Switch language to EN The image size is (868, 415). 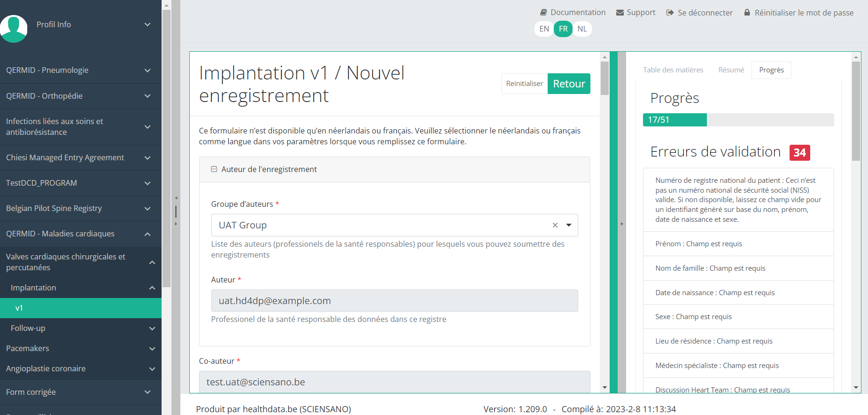point(544,29)
